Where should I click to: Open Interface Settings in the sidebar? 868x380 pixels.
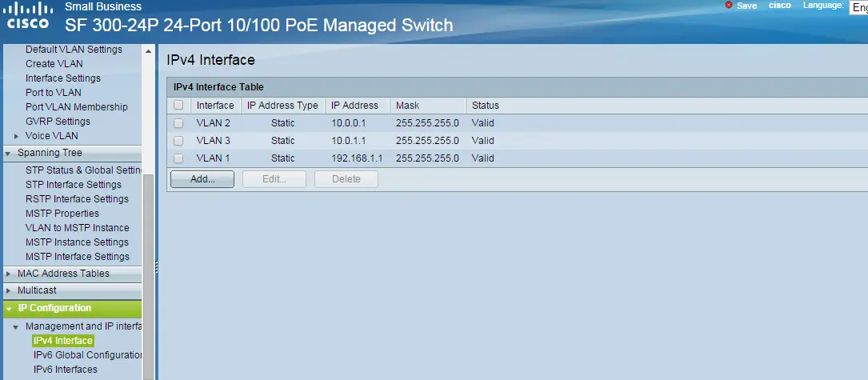click(63, 78)
